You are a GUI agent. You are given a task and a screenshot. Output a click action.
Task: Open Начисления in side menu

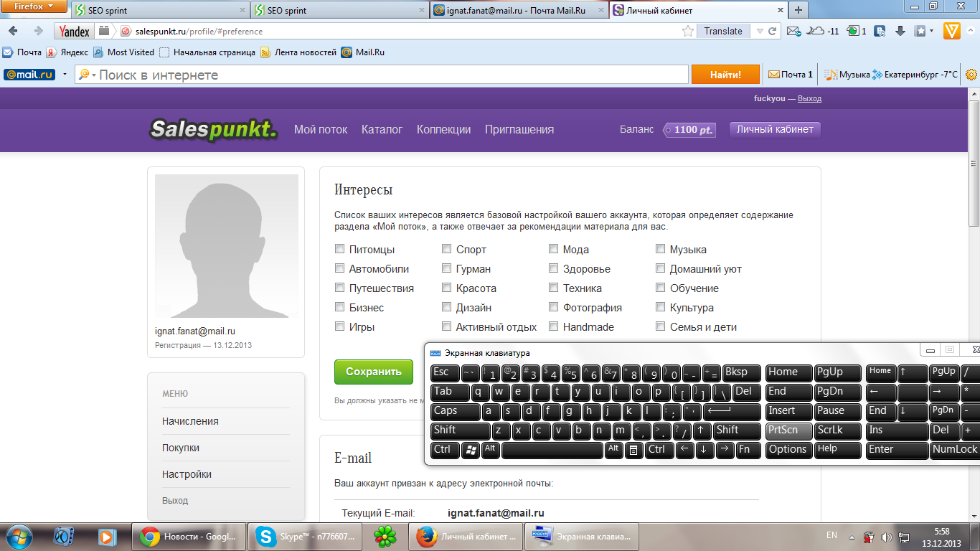pyautogui.click(x=190, y=421)
